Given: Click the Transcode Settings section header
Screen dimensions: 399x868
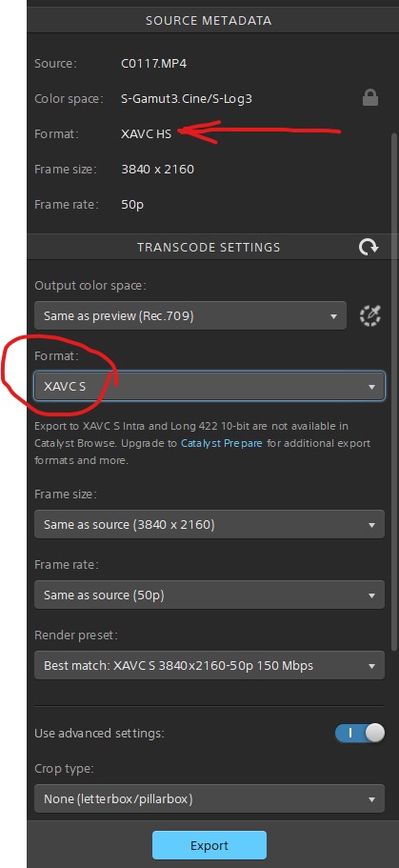Looking at the screenshot, I should (x=209, y=247).
